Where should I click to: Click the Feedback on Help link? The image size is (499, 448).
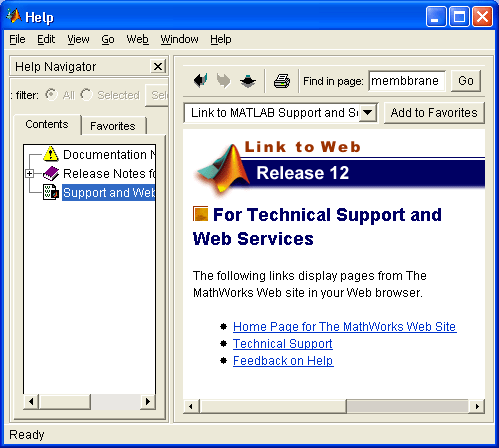283,361
